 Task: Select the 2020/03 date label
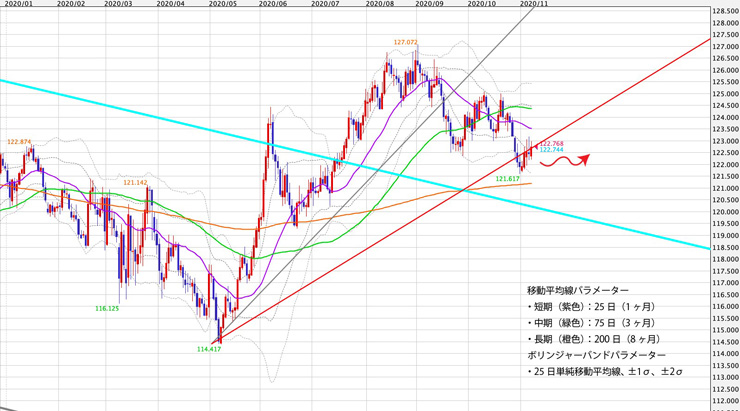[x=118, y=3]
